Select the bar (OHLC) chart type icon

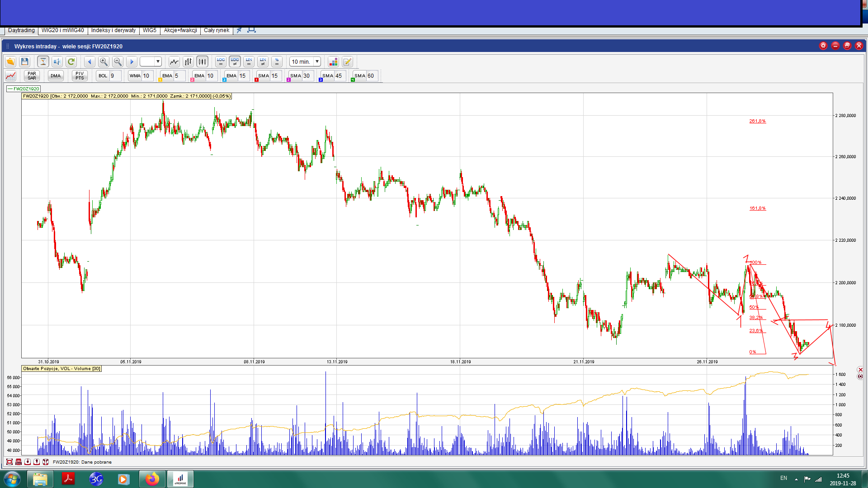click(x=188, y=61)
